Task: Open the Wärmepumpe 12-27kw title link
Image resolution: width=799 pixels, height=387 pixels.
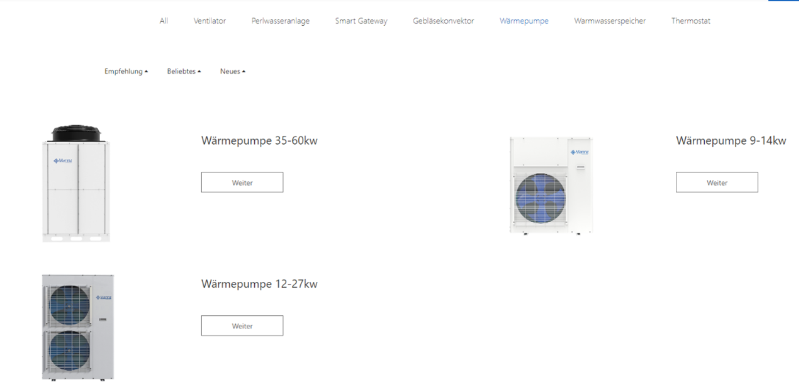Action: point(259,283)
